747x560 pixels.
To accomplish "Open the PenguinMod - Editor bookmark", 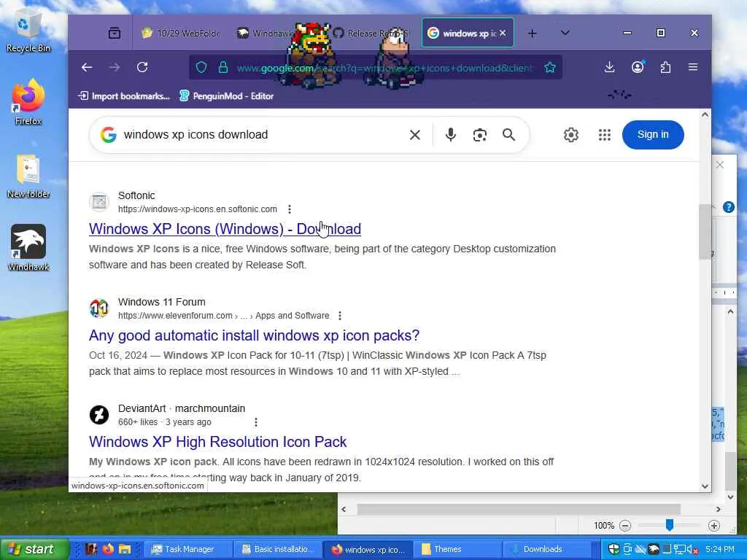I will (x=226, y=96).
